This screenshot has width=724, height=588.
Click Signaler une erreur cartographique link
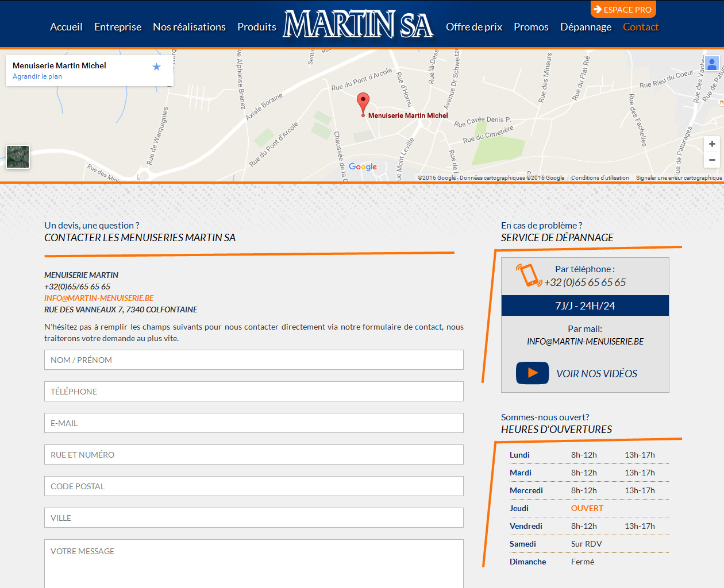[679, 178]
